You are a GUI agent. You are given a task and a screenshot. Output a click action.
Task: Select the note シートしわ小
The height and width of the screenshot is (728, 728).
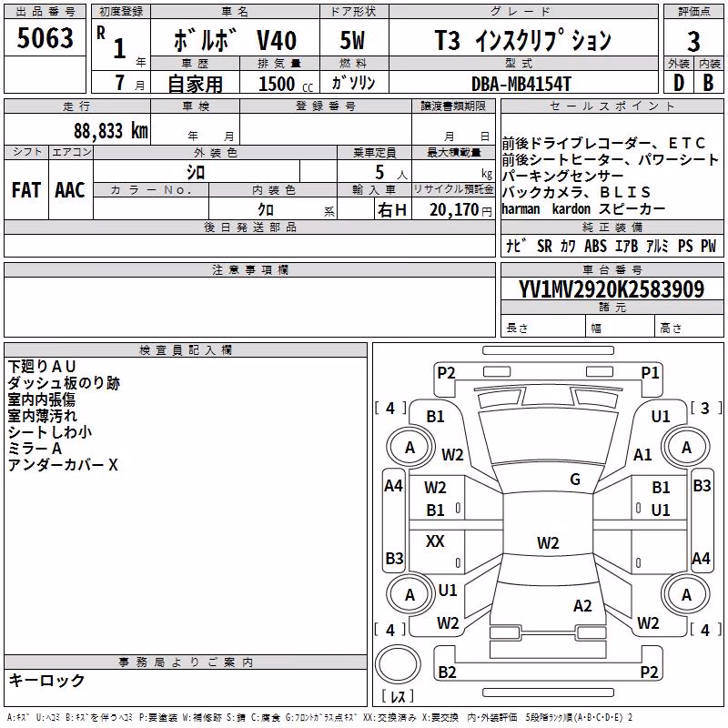(x=50, y=431)
